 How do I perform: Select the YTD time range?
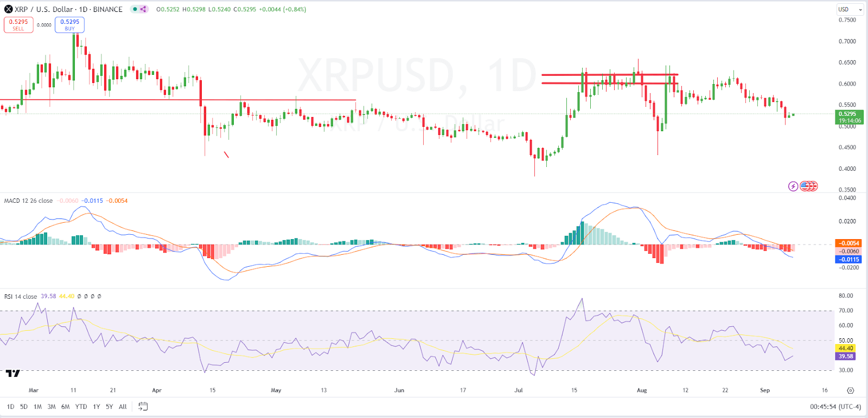(81, 407)
